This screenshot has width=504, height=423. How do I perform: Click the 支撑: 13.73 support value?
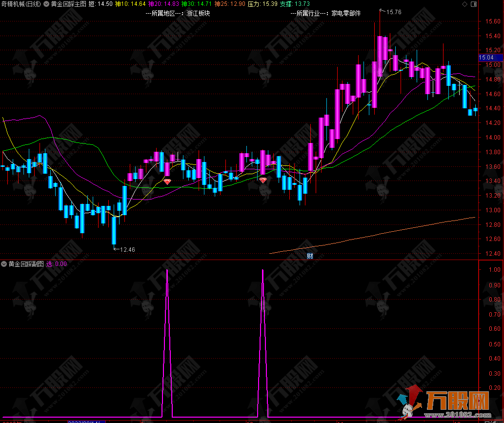click(x=295, y=4)
